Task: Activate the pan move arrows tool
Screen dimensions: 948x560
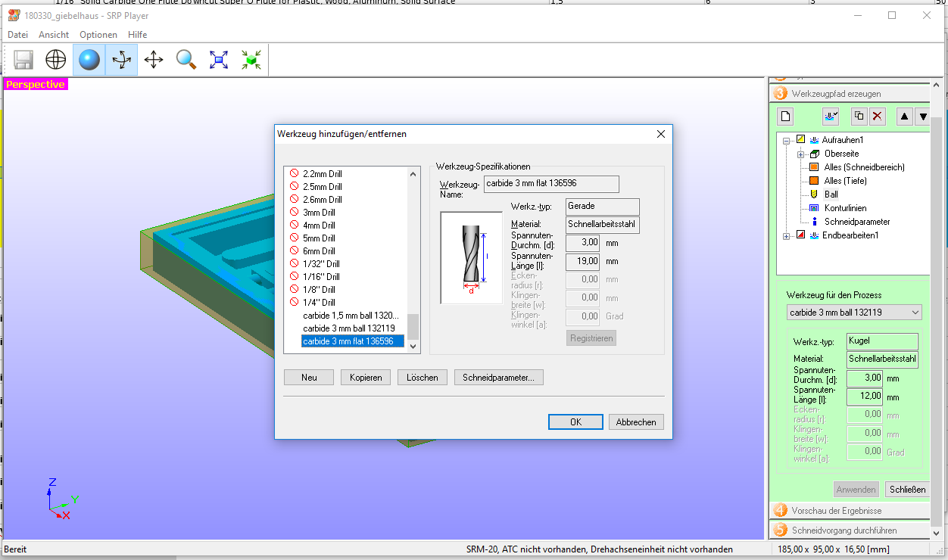Action: [x=154, y=60]
